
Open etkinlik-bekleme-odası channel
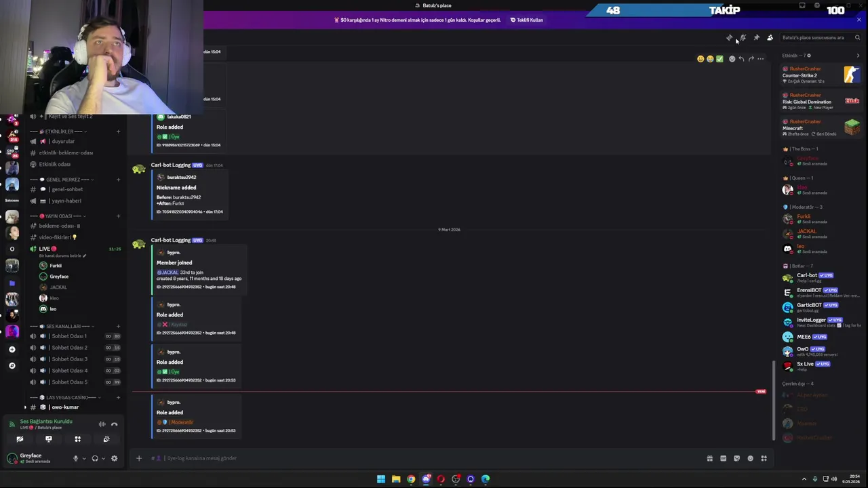[75, 152]
